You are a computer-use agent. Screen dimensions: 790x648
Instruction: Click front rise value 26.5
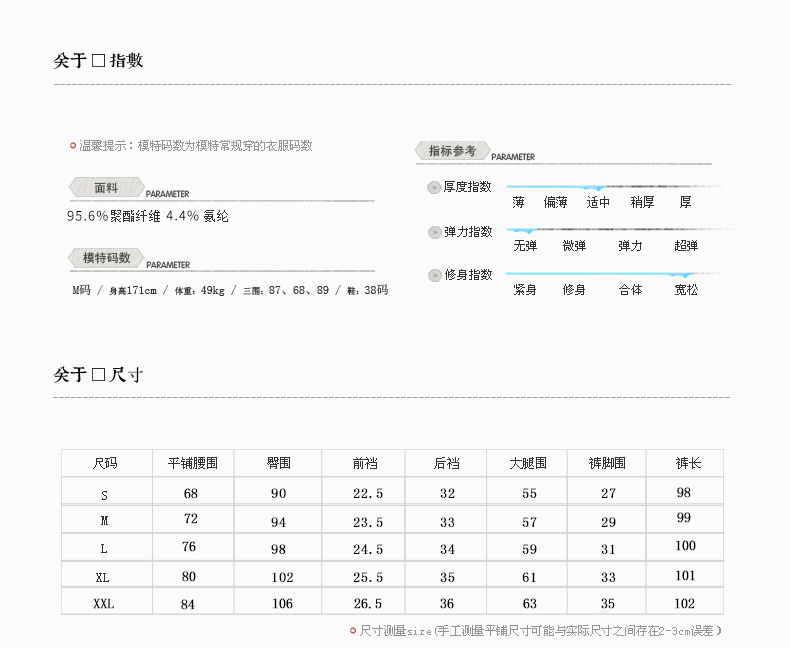coord(368,604)
